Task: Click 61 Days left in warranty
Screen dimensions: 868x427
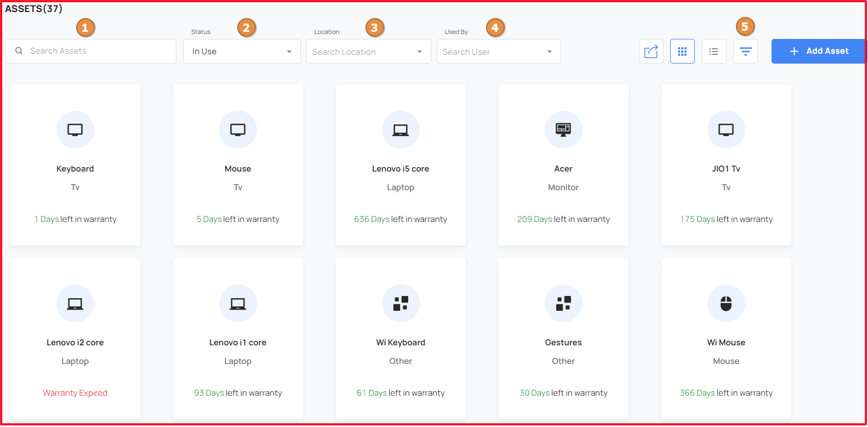Action: point(401,393)
